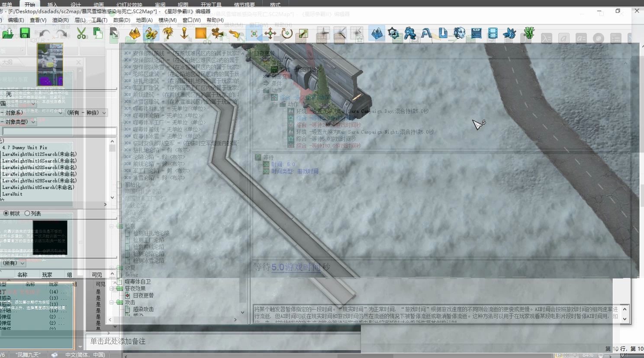Screen dimensions: 644x358
Task: Open the Text module letter A icon
Action: [x=426, y=33]
